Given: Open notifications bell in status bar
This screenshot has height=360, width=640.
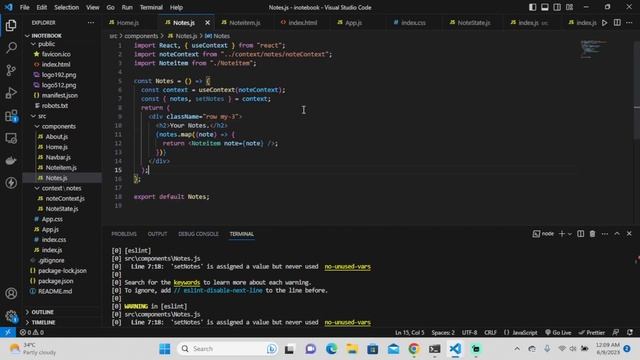Looking at the screenshot, I should click(630, 333).
